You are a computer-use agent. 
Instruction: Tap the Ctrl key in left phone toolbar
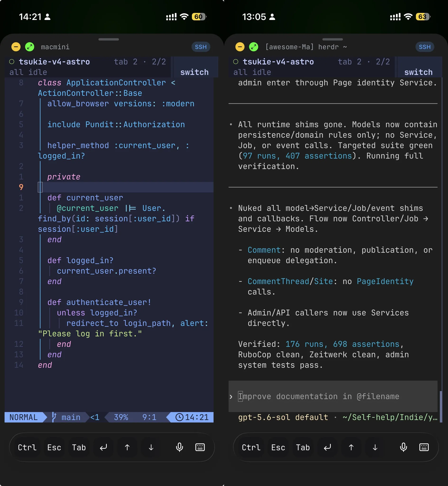(x=27, y=448)
